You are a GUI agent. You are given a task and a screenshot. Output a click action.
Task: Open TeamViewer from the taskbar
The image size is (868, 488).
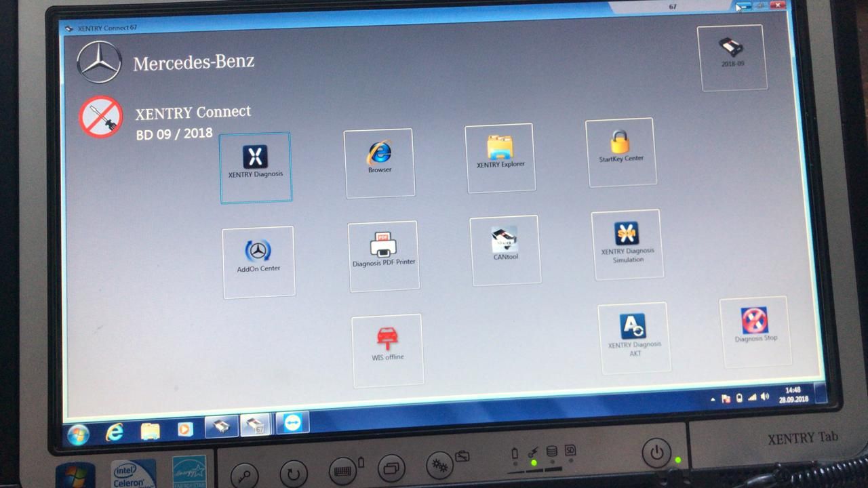292,422
